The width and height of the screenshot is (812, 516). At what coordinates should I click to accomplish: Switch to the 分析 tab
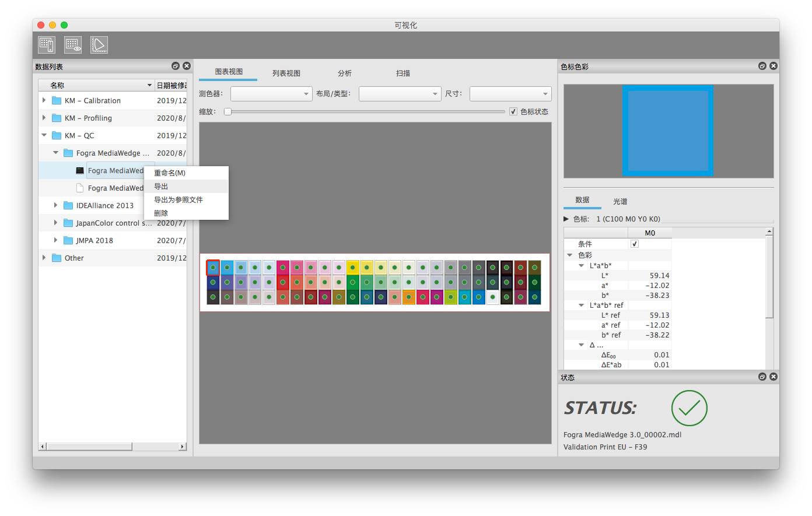click(345, 73)
